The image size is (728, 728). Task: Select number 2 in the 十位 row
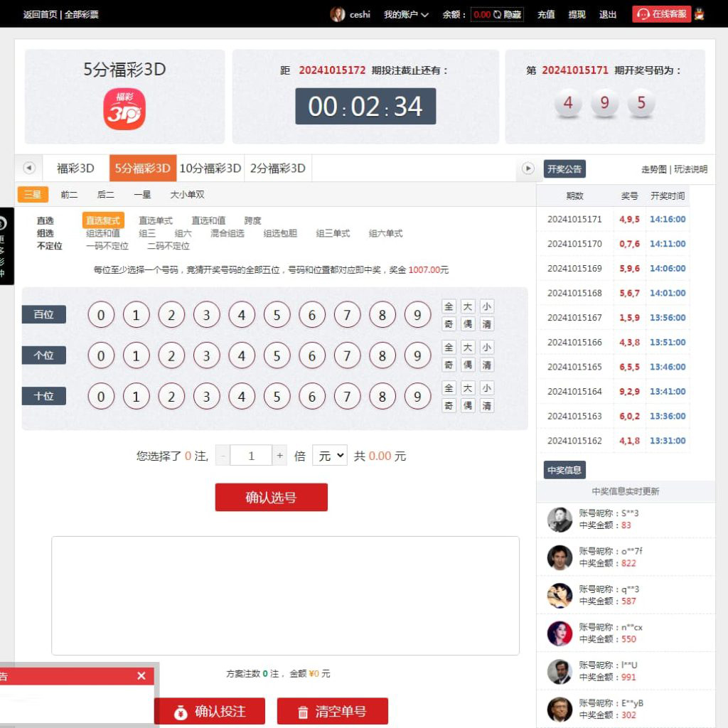click(171, 397)
